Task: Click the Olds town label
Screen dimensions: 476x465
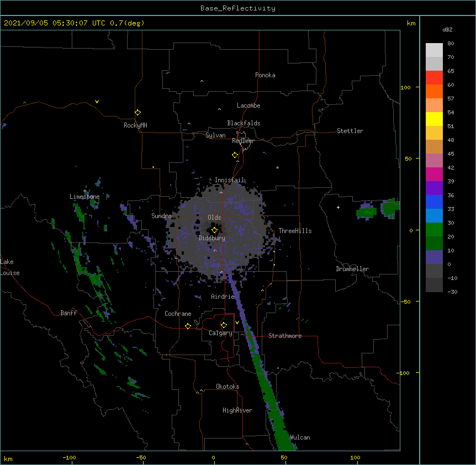Action: coord(214,218)
